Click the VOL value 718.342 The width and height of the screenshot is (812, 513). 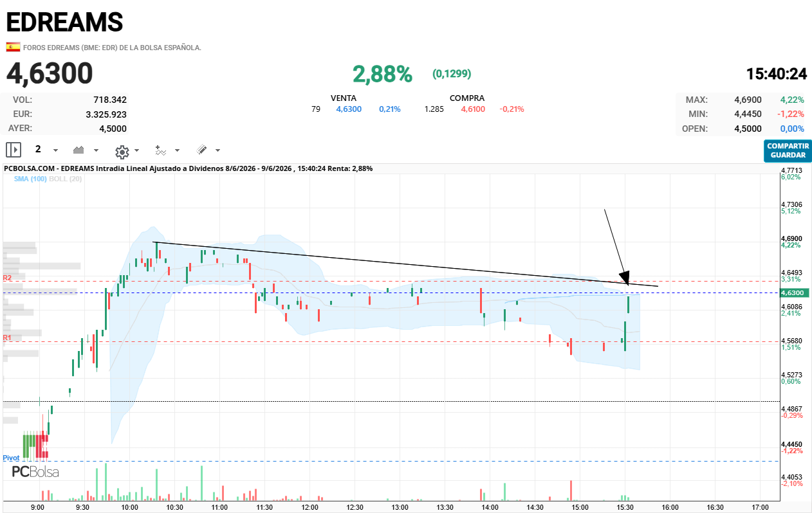coord(110,100)
